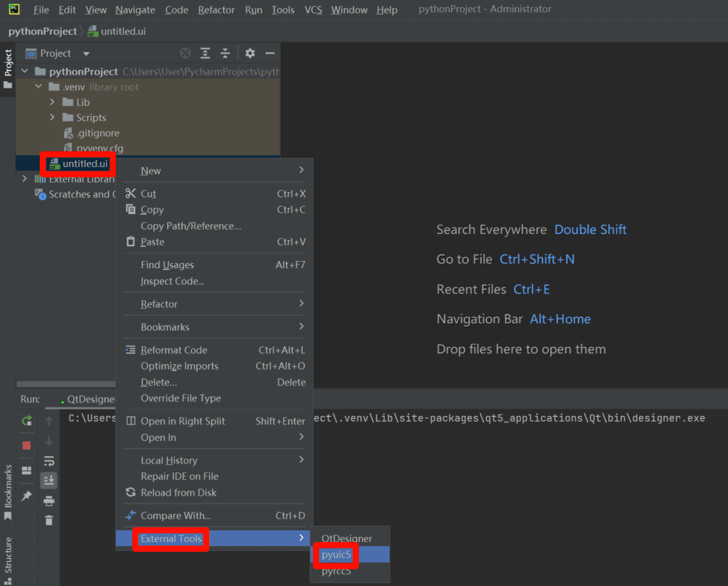Expand the Refactor submenu in context menu
728x586 pixels.
pyautogui.click(x=301, y=303)
